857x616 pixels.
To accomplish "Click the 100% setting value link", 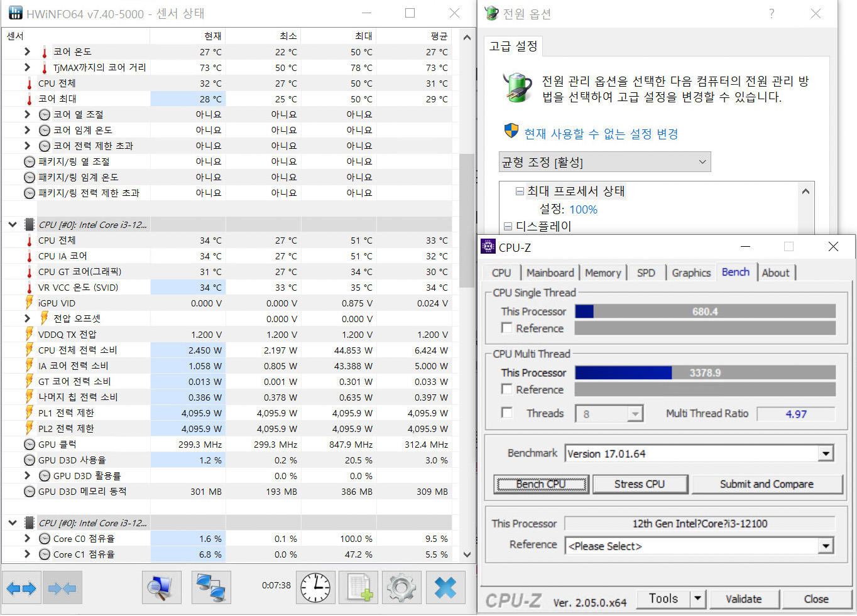I will tap(583, 210).
